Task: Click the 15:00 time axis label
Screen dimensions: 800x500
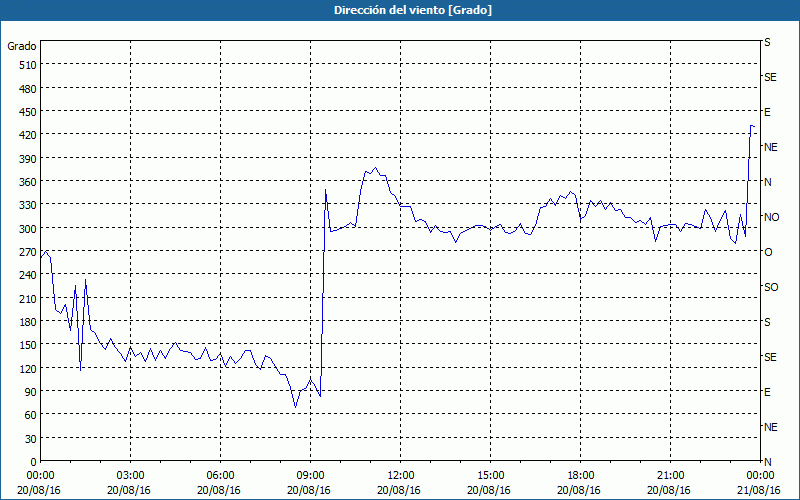Action: (x=490, y=476)
